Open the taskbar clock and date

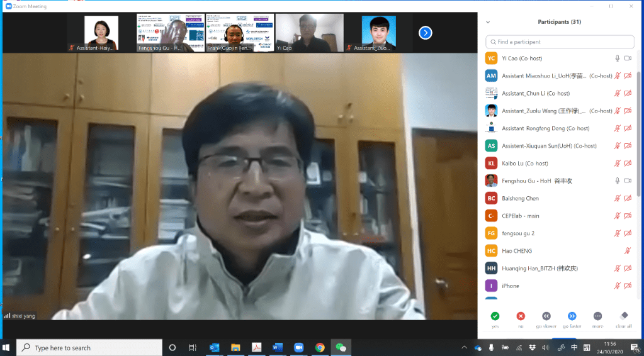point(609,347)
